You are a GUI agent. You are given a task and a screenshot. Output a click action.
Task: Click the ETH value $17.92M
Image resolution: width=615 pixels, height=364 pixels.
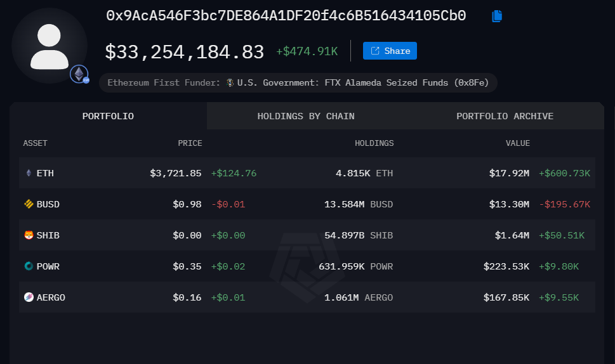[509, 173]
